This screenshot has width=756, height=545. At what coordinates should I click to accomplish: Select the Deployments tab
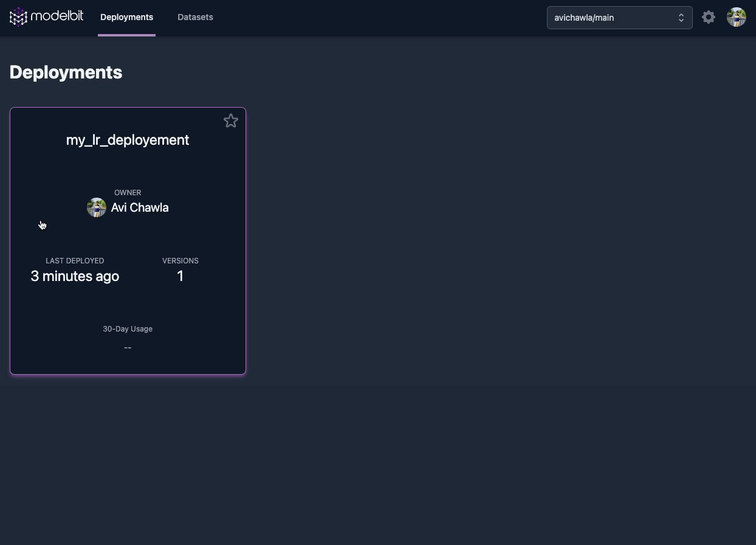126,17
